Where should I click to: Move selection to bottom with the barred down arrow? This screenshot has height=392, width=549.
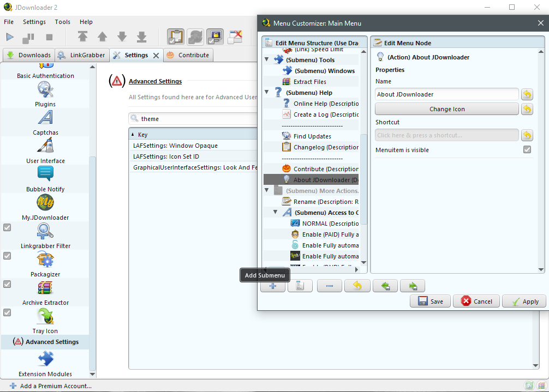point(141,37)
